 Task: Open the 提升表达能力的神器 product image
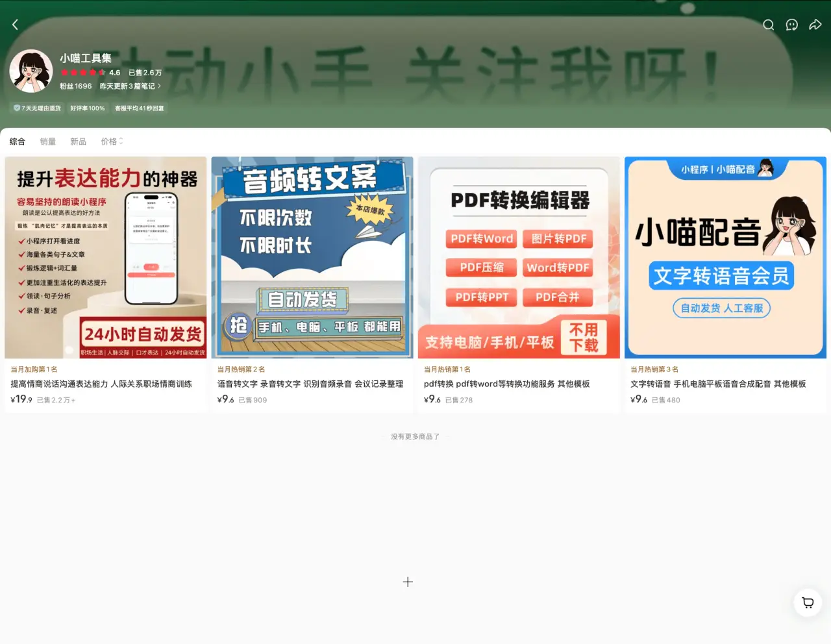tap(106, 257)
